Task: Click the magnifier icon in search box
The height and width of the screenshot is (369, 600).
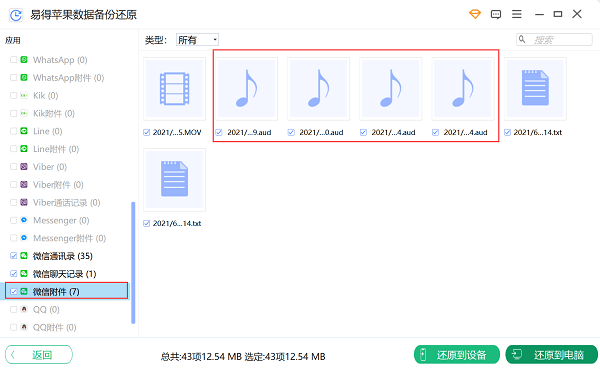Action: click(522, 39)
